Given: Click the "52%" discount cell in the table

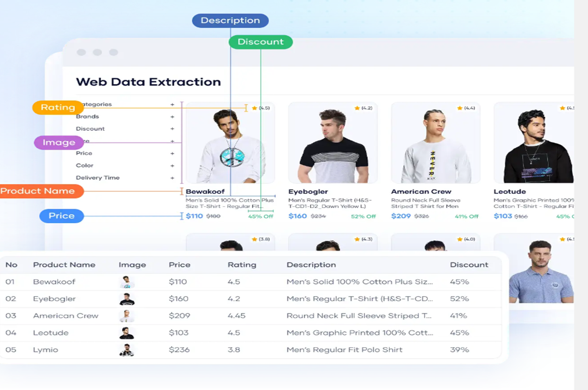Looking at the screenshot, I should (459, 299).
